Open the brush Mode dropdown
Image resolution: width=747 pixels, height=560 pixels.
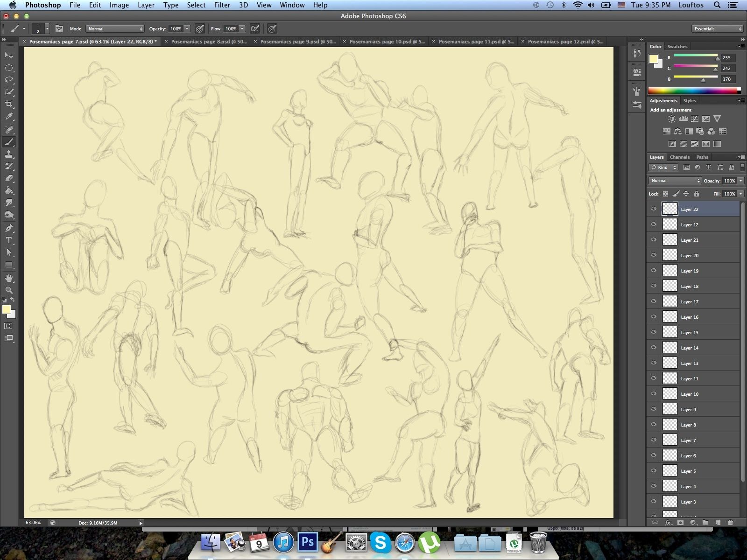(x=115, y=29)
